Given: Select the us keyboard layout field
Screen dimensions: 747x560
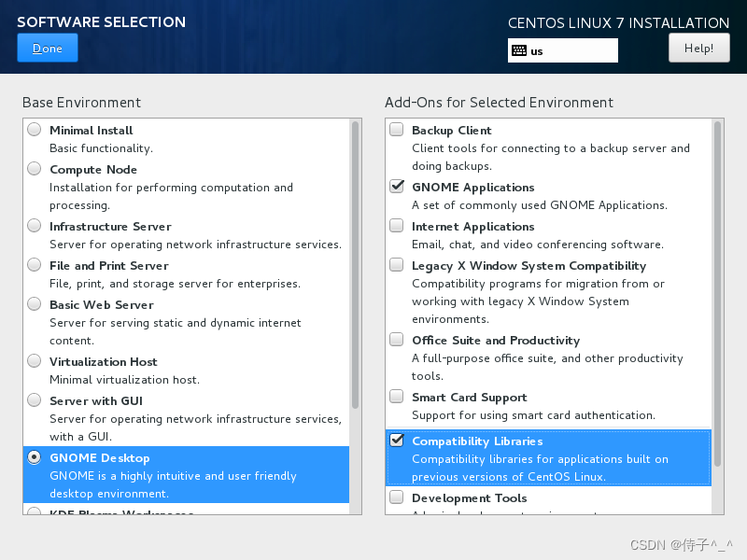Looking at the screenshot, I should coord(563,50).
